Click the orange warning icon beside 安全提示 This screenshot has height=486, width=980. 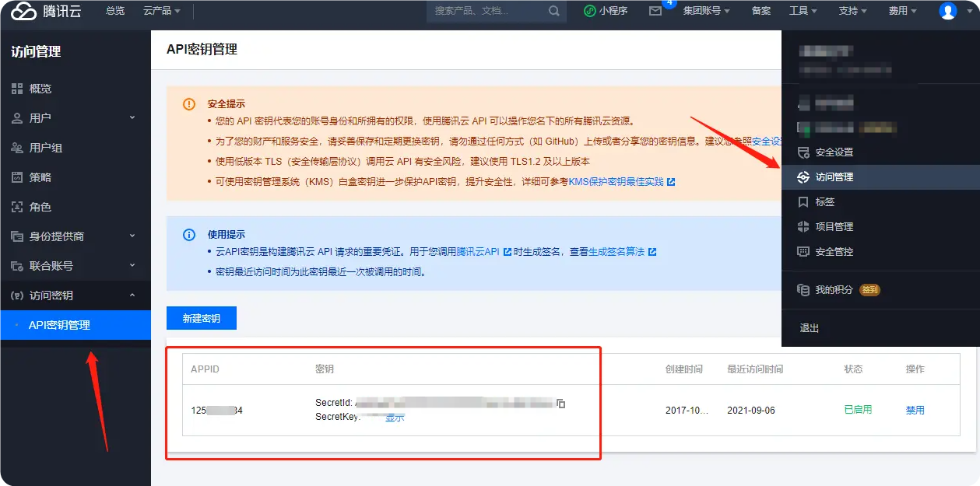tap(189, 104)
